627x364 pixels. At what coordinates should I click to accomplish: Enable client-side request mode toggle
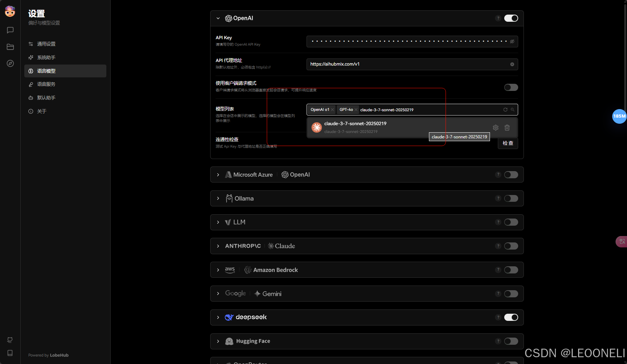(x=511, y=87)
